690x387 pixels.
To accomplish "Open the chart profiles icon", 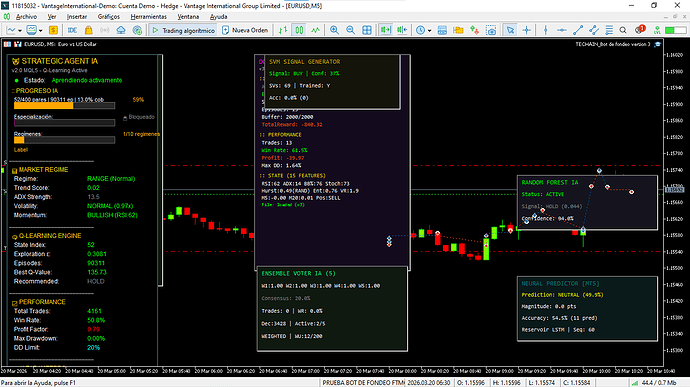I will [x=31, y=30].
